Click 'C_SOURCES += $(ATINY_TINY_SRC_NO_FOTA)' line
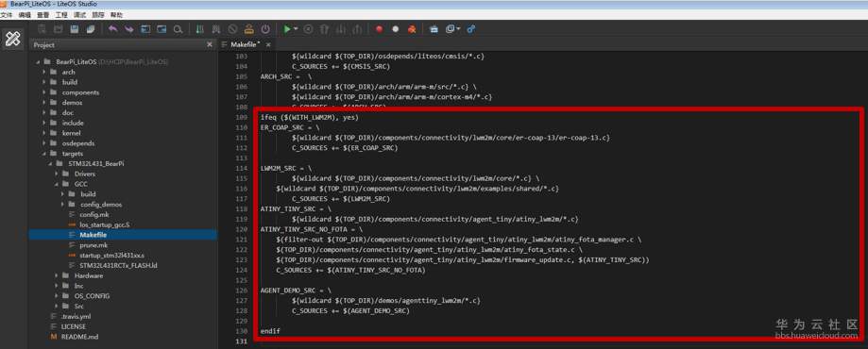The image size is (868, 349). (x=350, y=270)
